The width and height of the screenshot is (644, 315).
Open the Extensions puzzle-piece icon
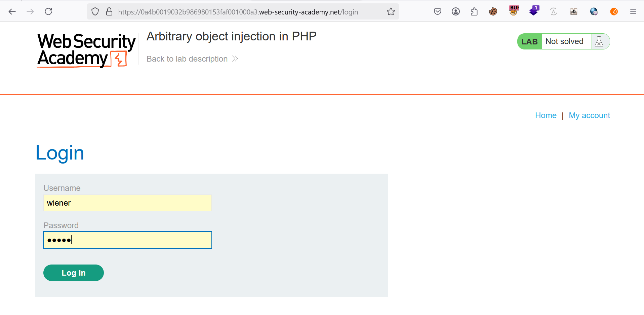(x=474, y=12)
